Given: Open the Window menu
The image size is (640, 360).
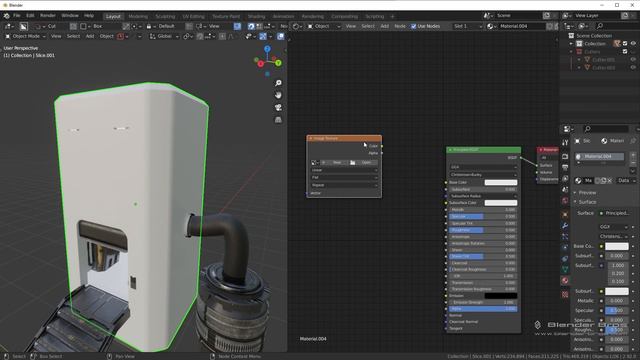Looking at the screenshot, I should 70,16.
